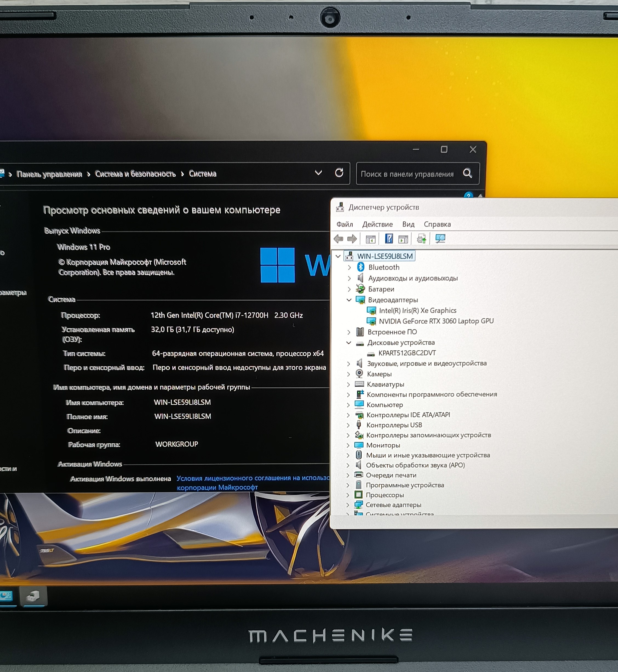
Task: Click the 12th Gen Intel(R) Core(TM) i7-12700H text
Action: [x=209, y=315]
